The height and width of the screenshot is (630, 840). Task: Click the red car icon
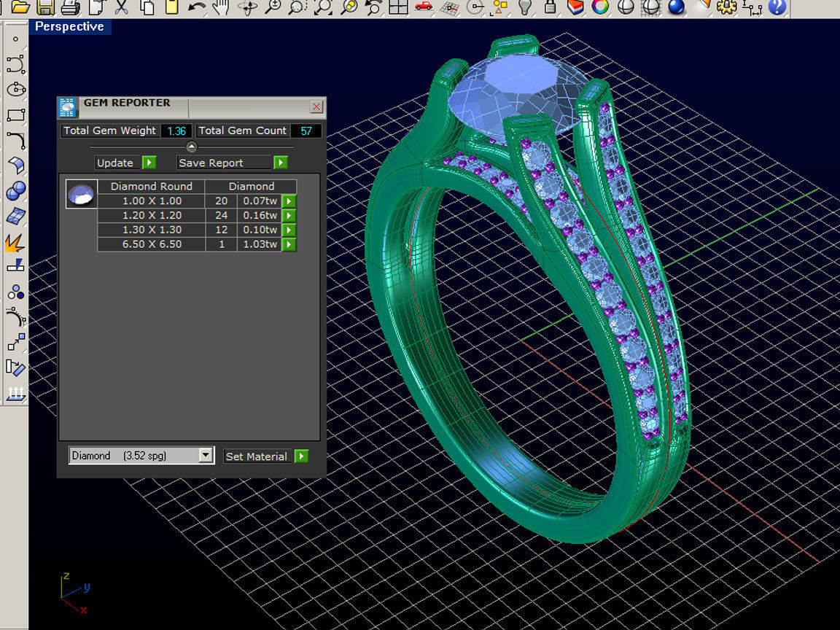point(424,7)
